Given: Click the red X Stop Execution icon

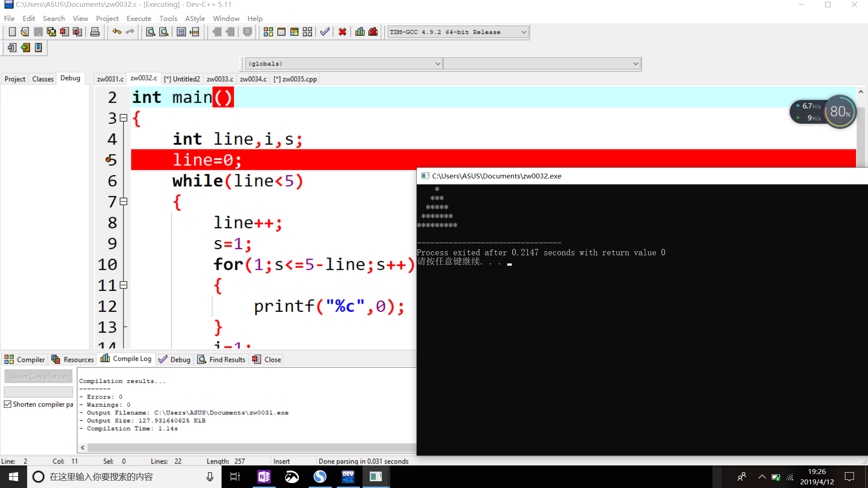Looking at the screenshot, I should pos(342,32).
